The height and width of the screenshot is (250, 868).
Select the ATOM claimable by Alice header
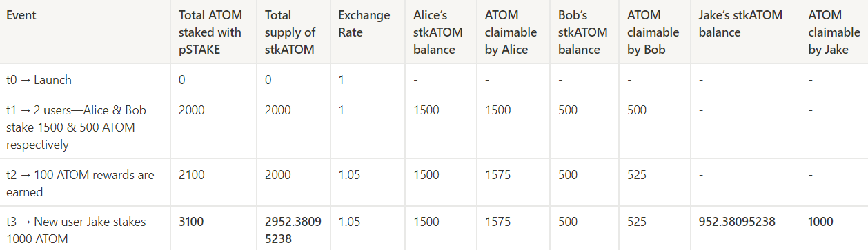pyautogui.click(x=506, y=32)
